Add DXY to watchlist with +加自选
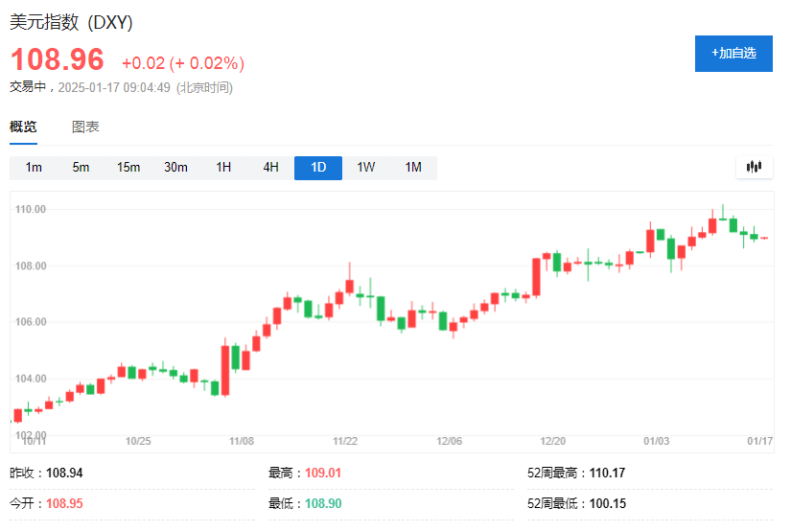The height and width of the screenshot is (532, 791). 733,53
